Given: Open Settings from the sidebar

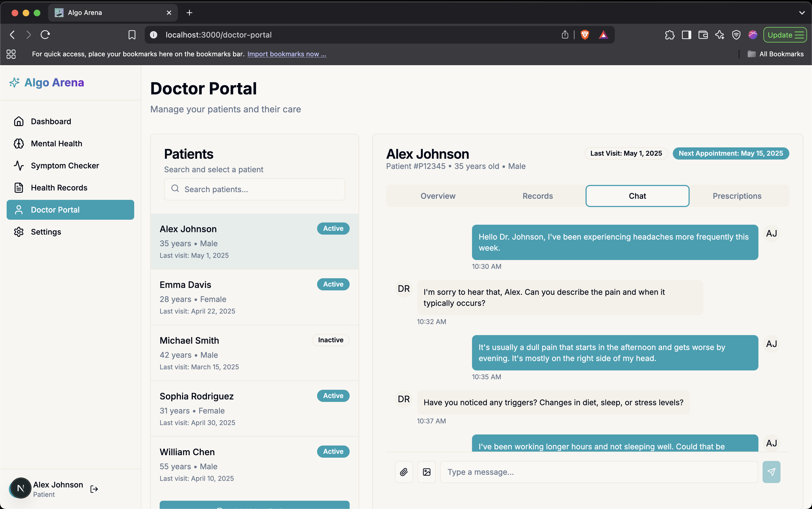Looking at the screenshot, I should click(x=46, y=232).
